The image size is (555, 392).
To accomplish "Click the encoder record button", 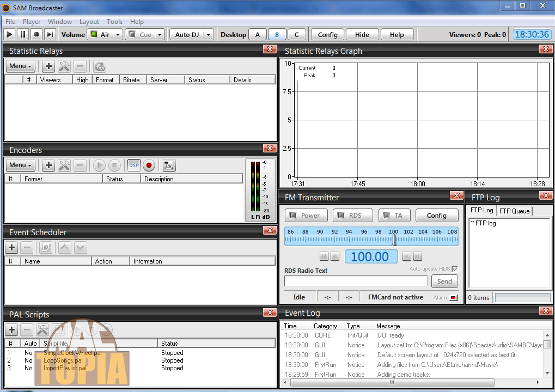I will [149, 165].
